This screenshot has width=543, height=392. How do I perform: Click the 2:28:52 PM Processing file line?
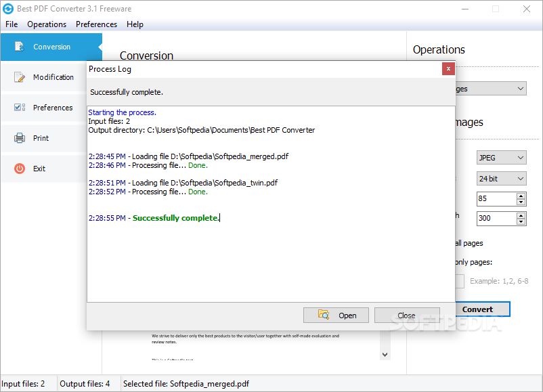148,192
